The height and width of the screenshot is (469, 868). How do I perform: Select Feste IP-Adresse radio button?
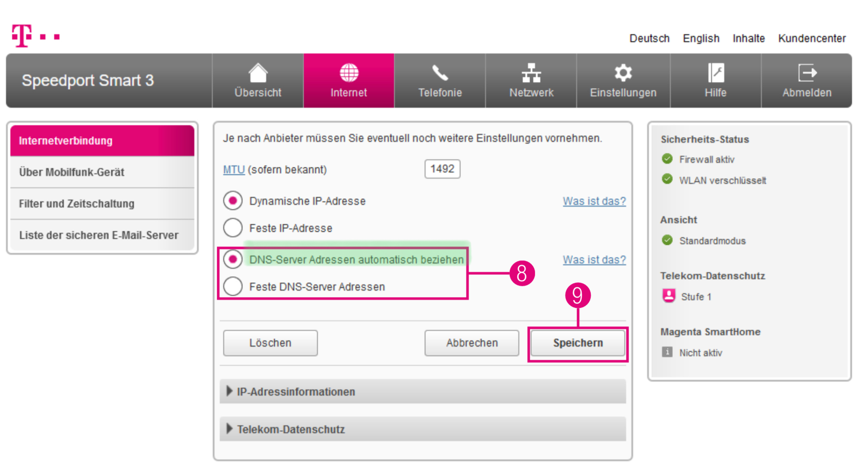[x=233, y=227]
